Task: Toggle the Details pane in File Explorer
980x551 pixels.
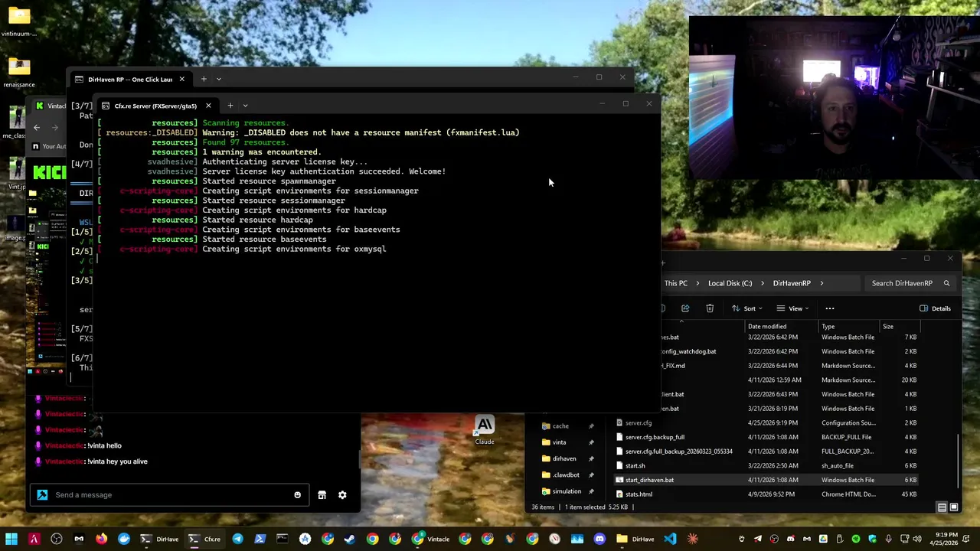Action: 936,308
